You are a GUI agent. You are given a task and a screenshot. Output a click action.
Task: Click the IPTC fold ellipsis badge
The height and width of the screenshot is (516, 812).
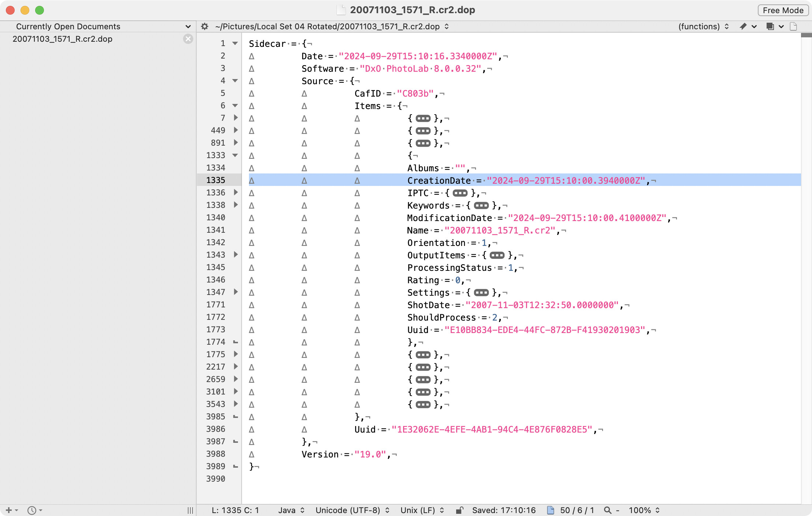(460, 193)
